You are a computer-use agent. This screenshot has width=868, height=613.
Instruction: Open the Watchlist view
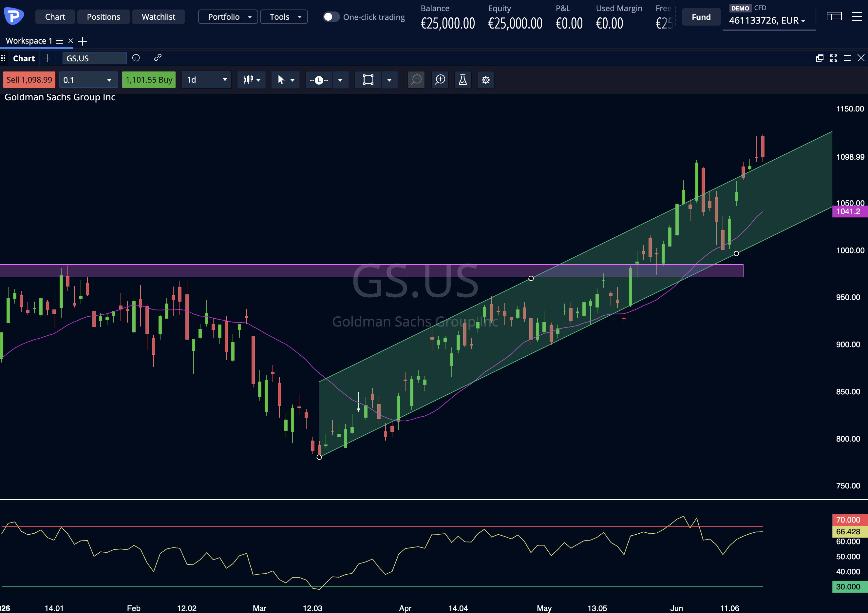(x=159, y=17)
